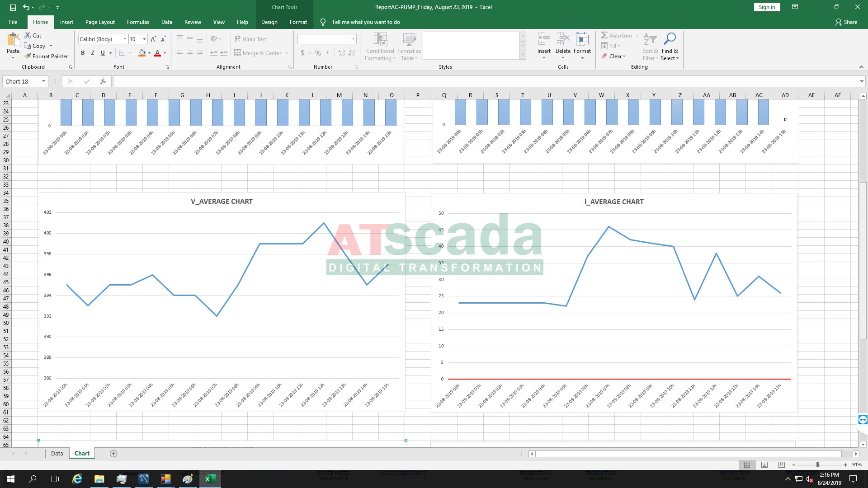
Task: Expand the Name Box dropdown
Action: coord(43,81)
